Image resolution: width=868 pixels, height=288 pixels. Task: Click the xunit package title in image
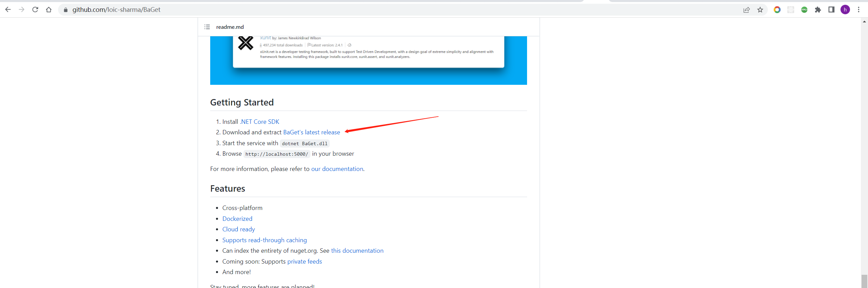coord(265,38)
